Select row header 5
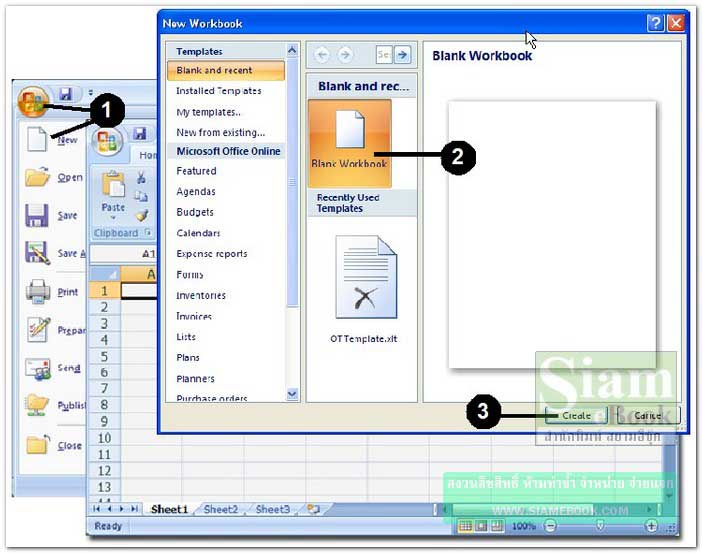The width and height of the screenshot is (702, 553). (104, 356)
